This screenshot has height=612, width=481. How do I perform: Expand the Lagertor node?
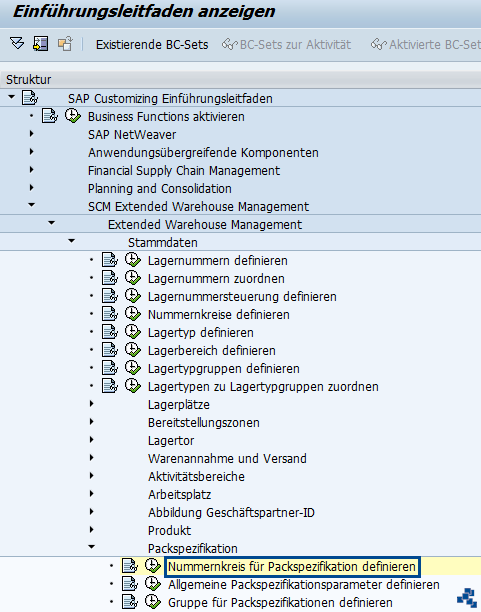point(91,439)
